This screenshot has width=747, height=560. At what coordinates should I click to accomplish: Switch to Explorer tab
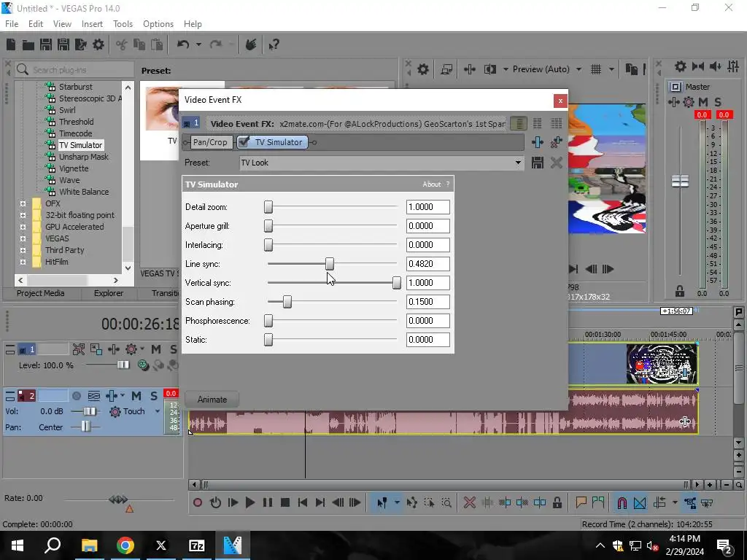pos(109,293)
